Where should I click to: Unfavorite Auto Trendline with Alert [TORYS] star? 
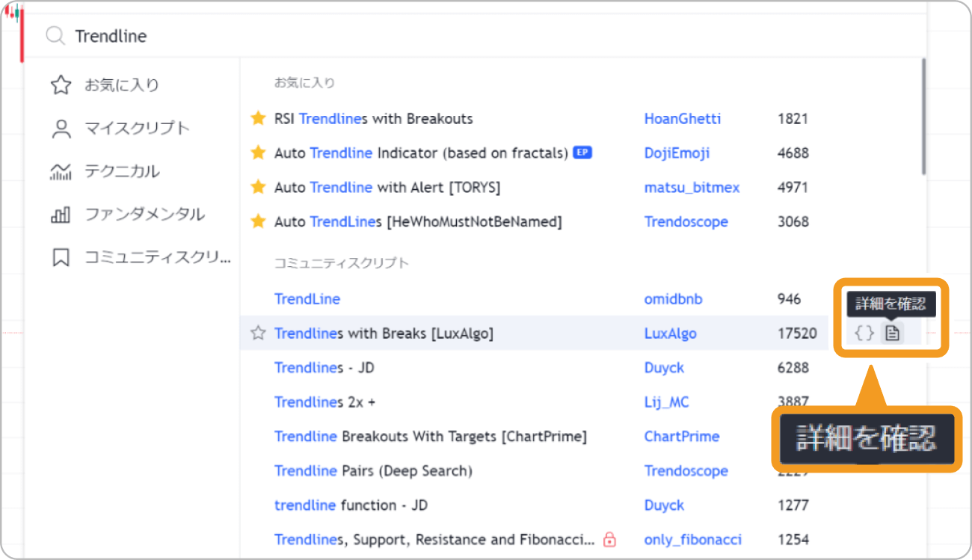click(x=258, y=187)
